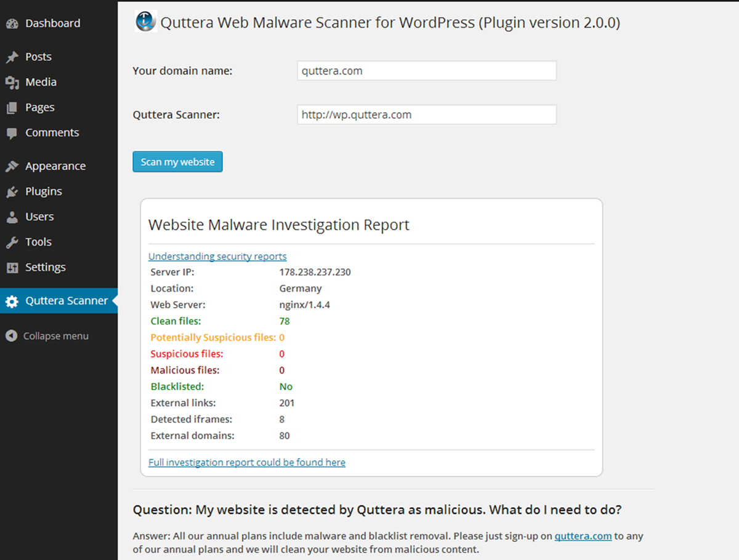Click the Blacklisted value No

(x=286, y=386)
